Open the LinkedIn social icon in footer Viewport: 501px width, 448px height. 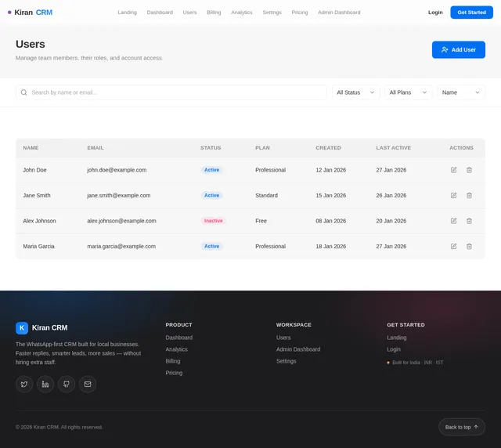tap(45, 384)
